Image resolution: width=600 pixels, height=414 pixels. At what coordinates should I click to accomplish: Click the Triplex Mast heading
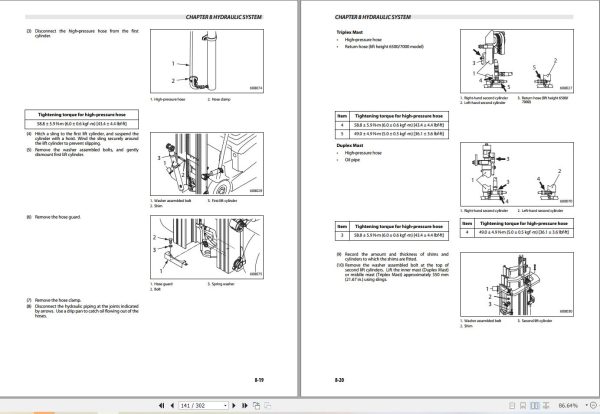[x=349, y=33]
